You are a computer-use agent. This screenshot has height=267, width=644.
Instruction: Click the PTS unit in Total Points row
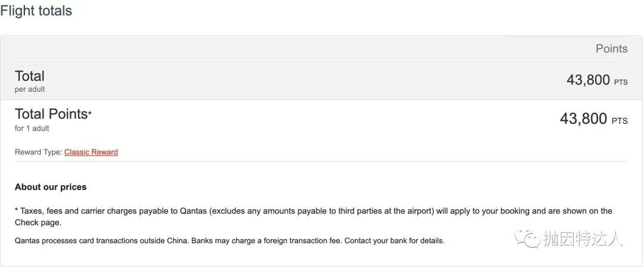coord(620,121)
